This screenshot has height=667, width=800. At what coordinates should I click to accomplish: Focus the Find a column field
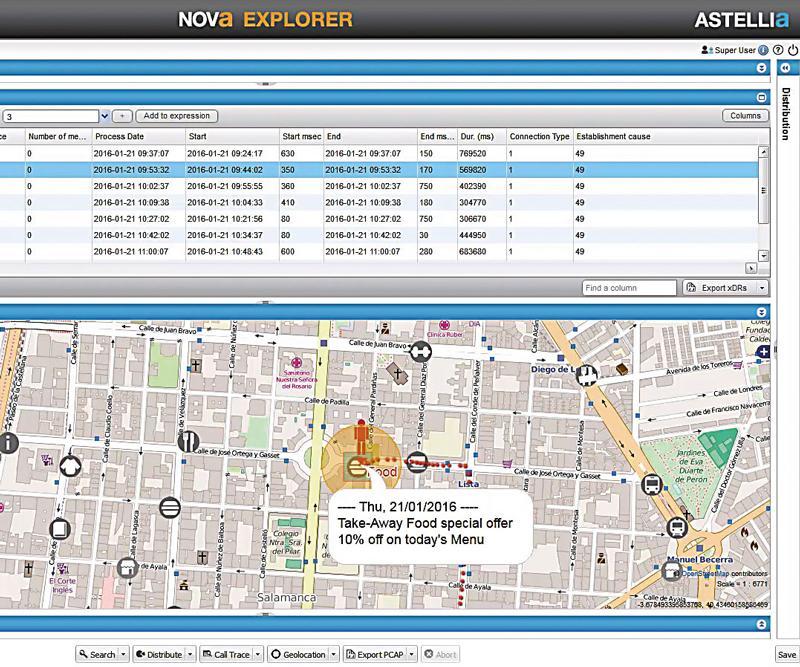pos(629,288)
